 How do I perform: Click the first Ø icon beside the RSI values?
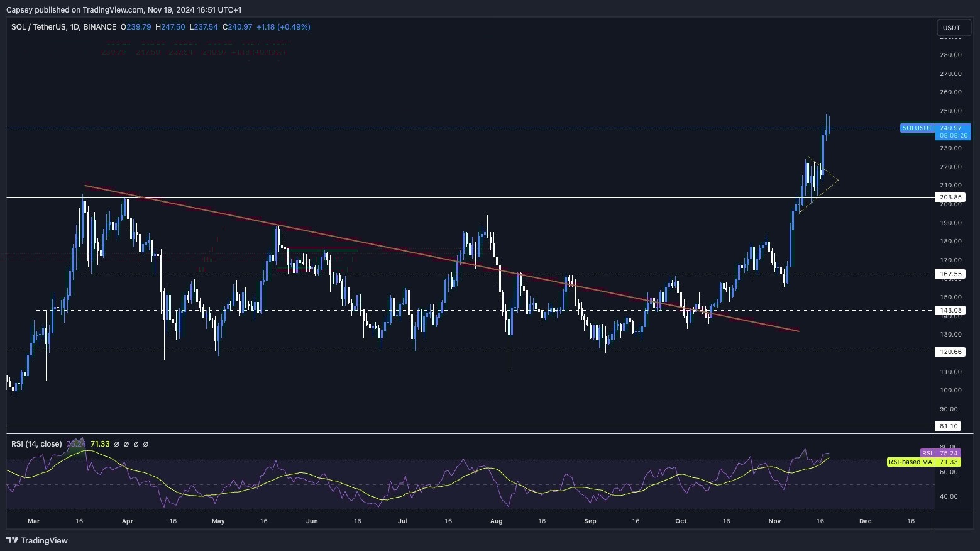tap(117, 444)
